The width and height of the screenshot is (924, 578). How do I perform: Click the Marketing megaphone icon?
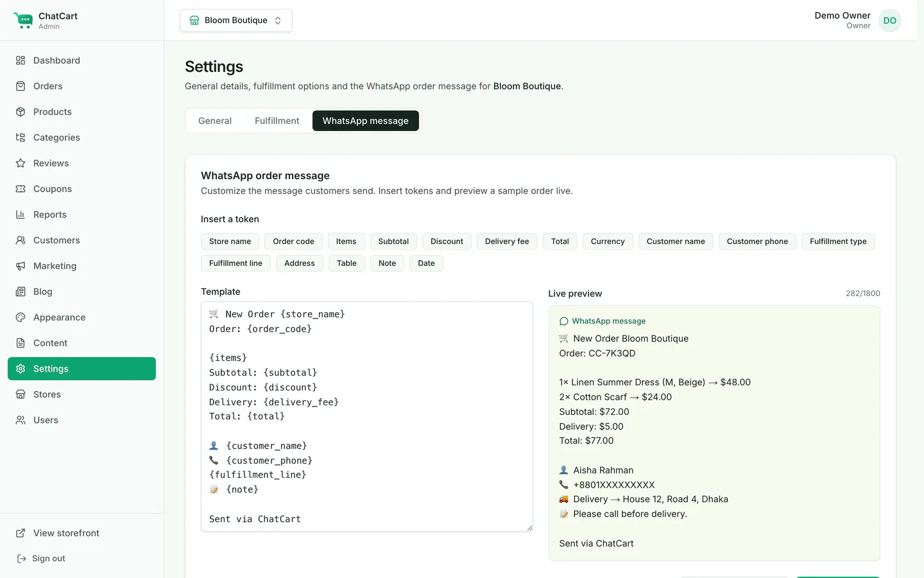tap(21, 266)
